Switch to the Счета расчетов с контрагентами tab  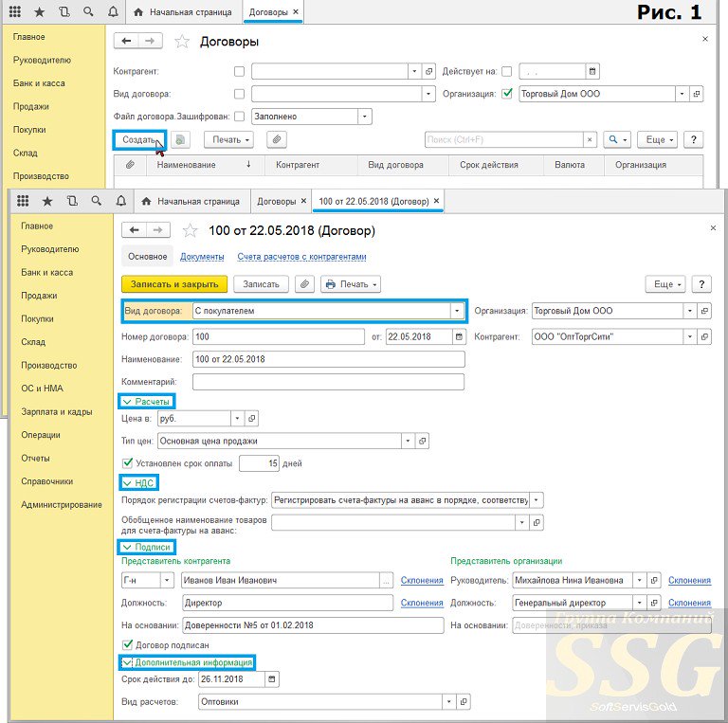coord(301,257)
